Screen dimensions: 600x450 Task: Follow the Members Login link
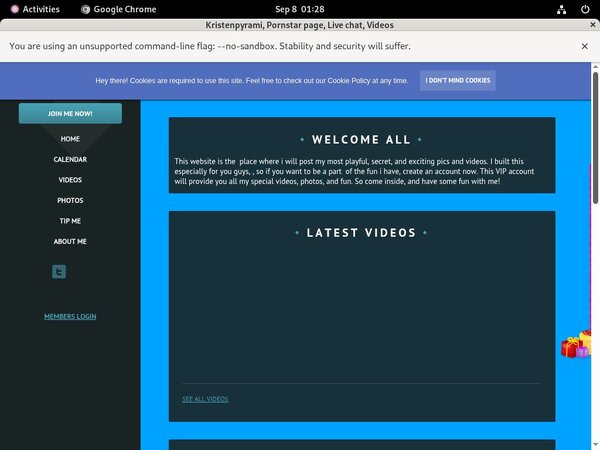(x=70, y=316)
